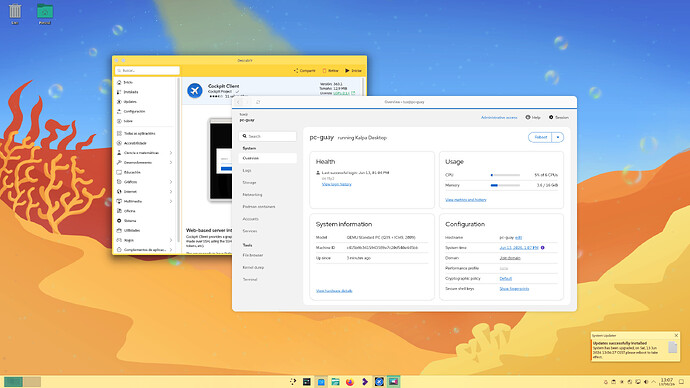The width and height of the screenshot is (690, 388).
Task: Expand Internet category in Discover
Action: click(171, 191)
